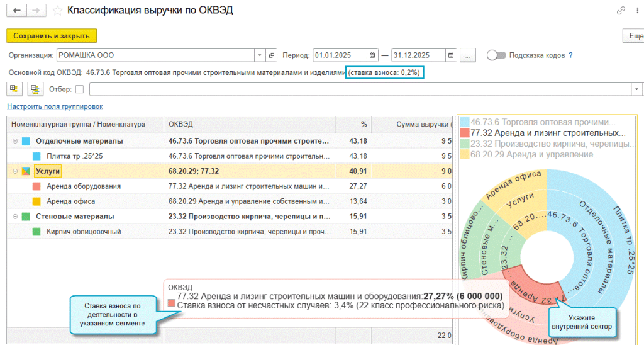The image size is (644, 345).
Task: Open the filter field dropdown arrow
Action: point(636,89)
